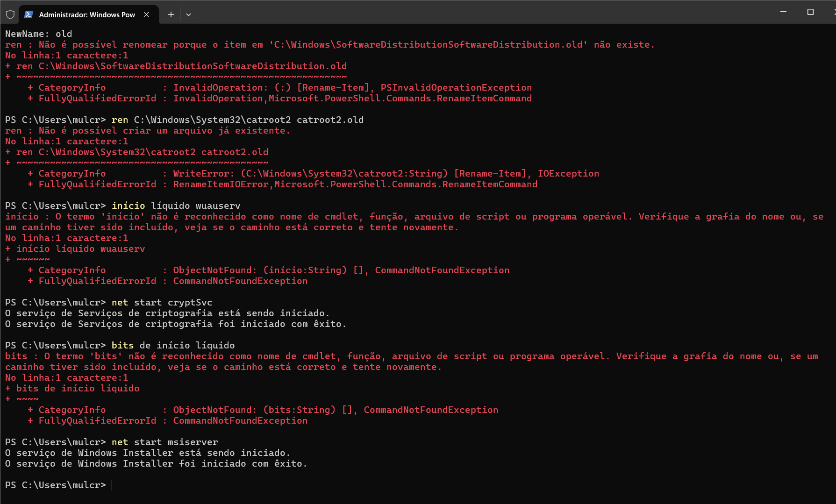Screen dimensions: 836x504
Task: Click the 'NewName: old' line at top
Action: pyautogui.click(x=39, y=34)
